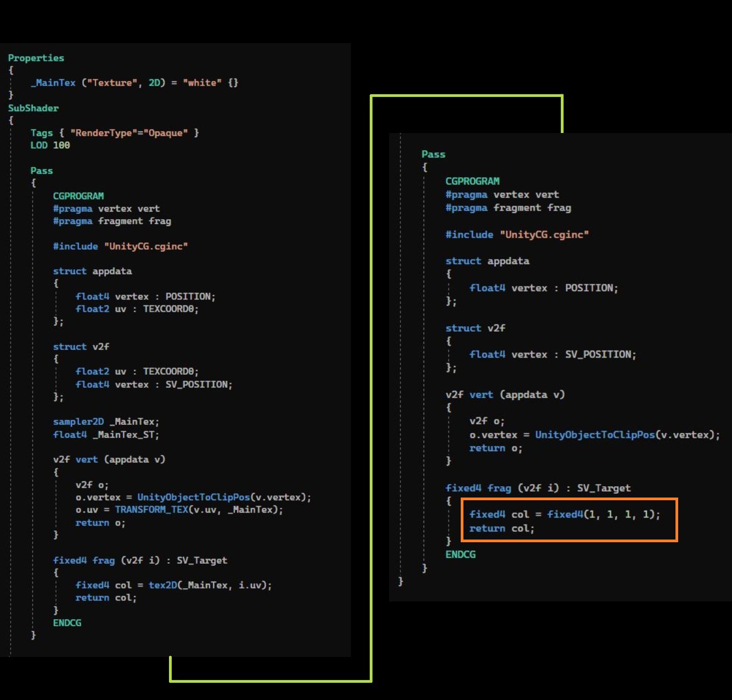Click 'sampler2D _MainTex;' declaration
This screenshot has width=732, height=700.
click(x=106, y=422)
